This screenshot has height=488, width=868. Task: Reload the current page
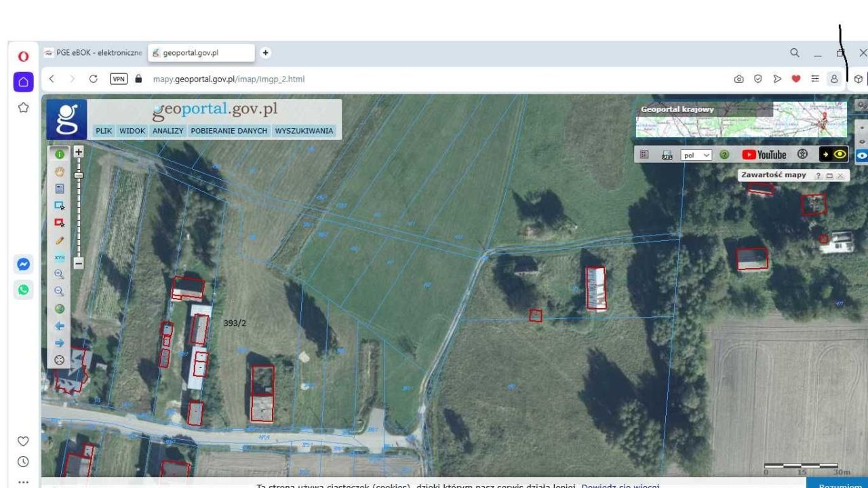[x=93, y=79]
